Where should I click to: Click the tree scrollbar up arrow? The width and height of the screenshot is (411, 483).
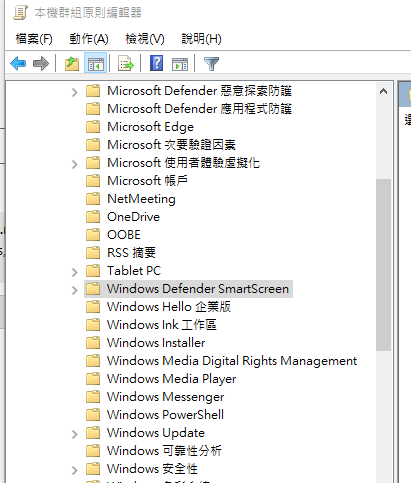383,91
